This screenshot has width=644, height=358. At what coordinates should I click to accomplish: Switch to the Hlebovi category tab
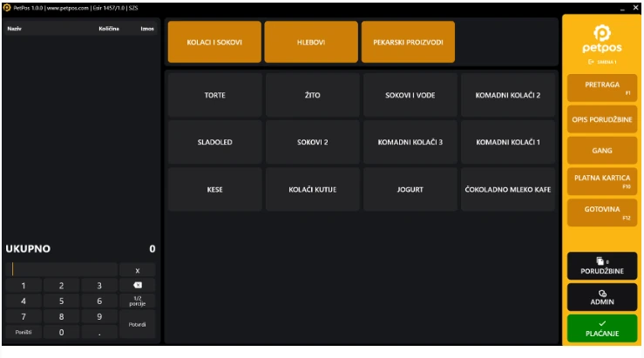click(x=311, y=42)
